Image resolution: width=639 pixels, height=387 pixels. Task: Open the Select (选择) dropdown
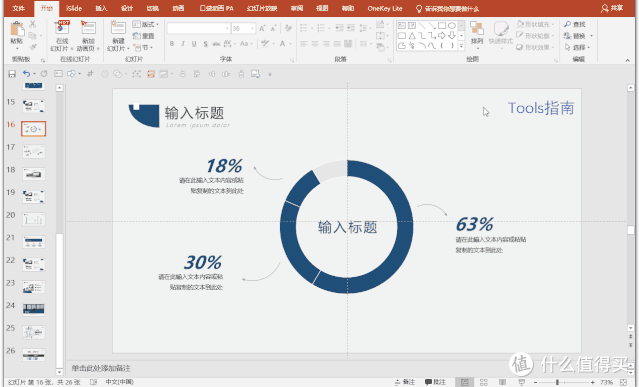tap(577, 48)
